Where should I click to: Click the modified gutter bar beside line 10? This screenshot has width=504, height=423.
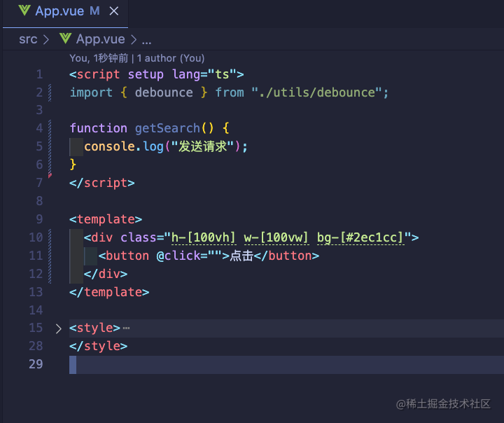tap(50, 256)
